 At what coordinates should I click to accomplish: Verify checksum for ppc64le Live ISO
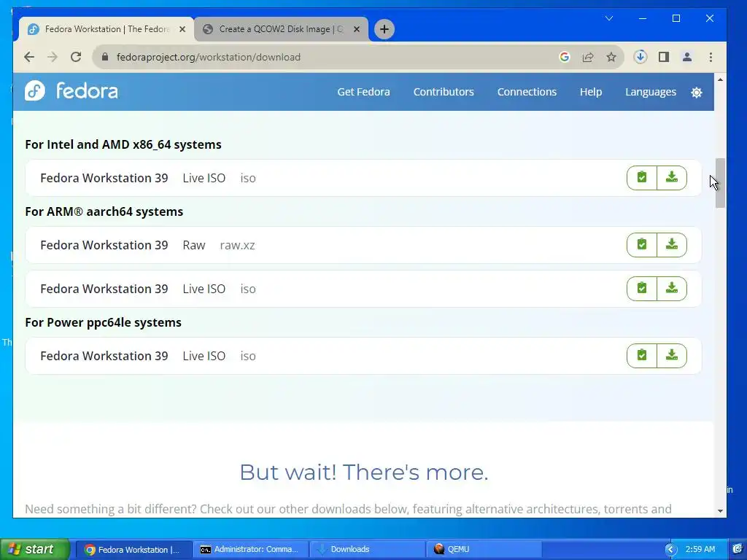642,356
